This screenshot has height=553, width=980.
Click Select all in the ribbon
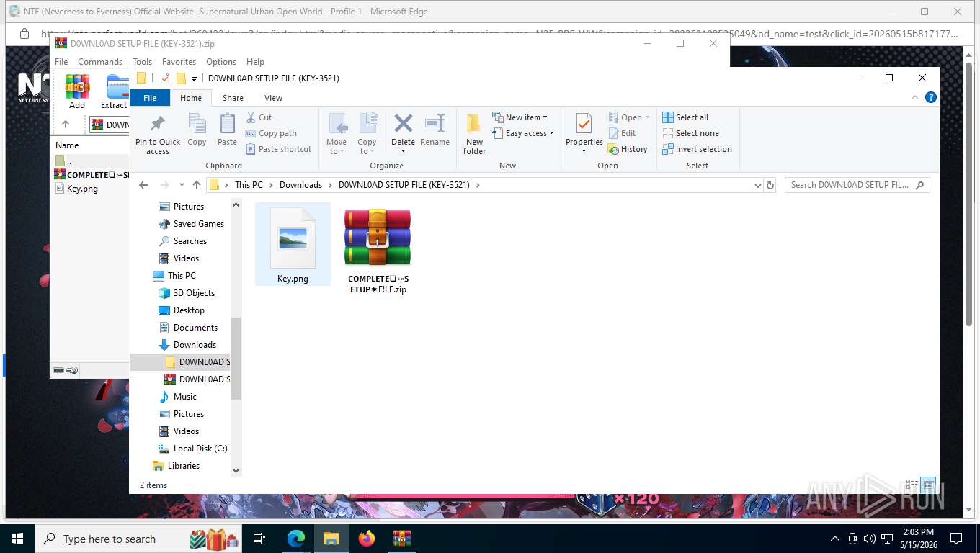pyautogui.click(x=685, y=117)
